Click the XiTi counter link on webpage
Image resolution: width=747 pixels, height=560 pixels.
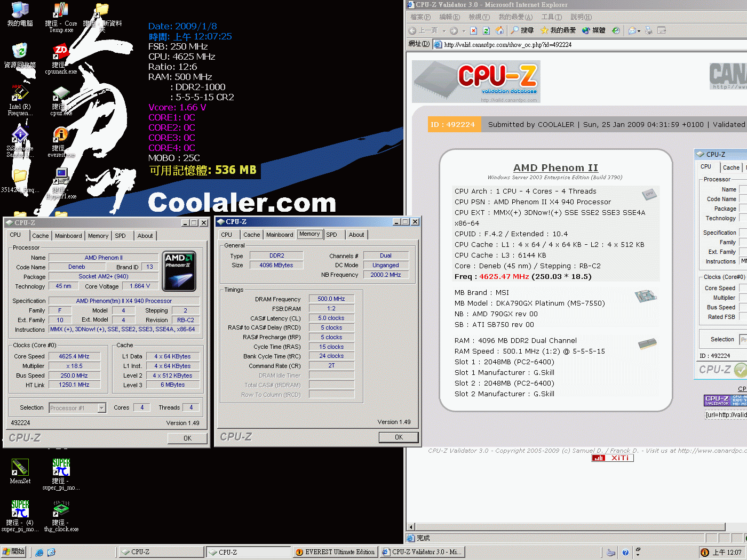coord(613,458)
